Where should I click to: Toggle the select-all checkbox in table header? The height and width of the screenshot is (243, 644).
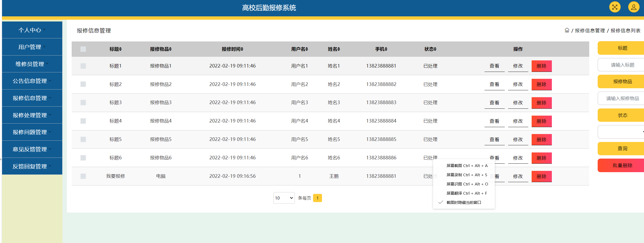(x=83, y=49)
